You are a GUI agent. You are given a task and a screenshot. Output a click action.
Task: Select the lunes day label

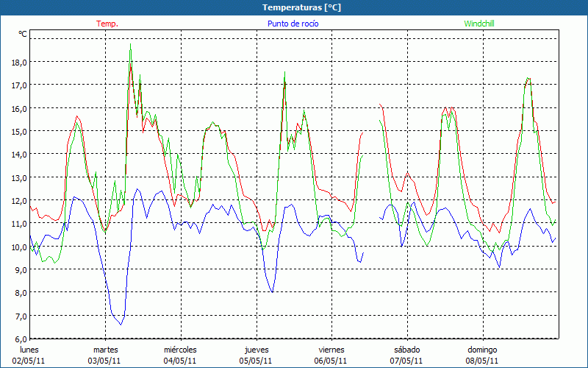(29, 349)
